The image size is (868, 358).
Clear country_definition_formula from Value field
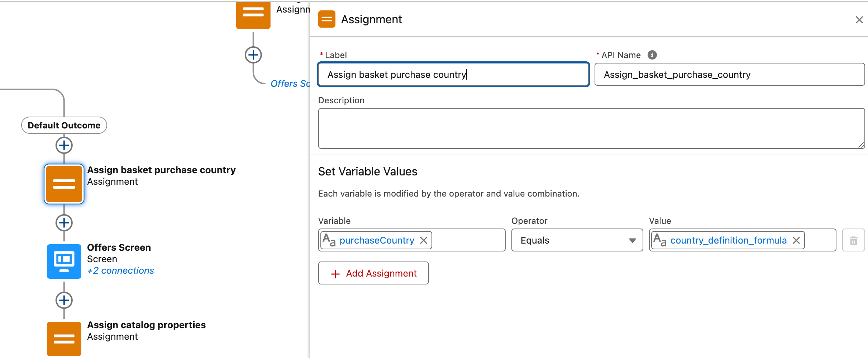pyautogui.click(x=796, y=240)
